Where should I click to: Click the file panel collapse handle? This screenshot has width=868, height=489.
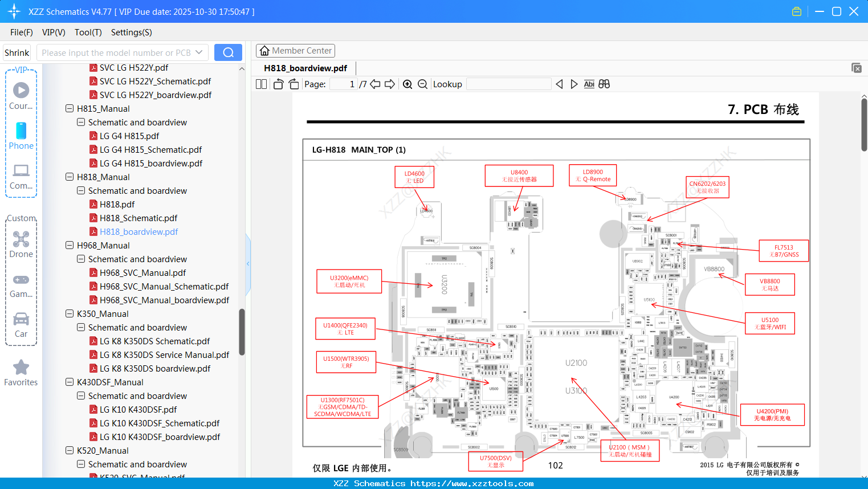(248, 264)
